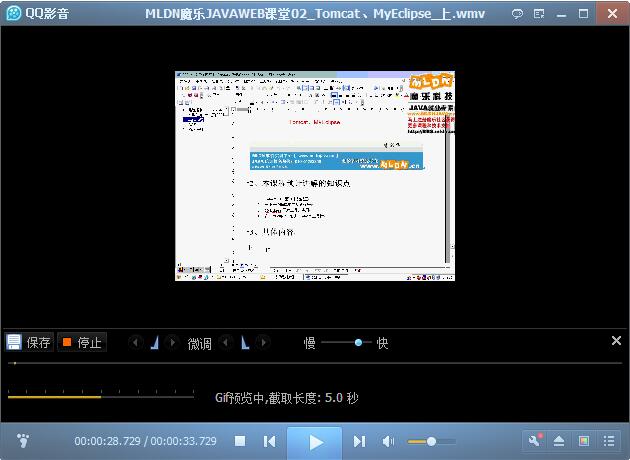630x460 pixels.
Task: Move the GIF end marker right
Action: point(263,343)
